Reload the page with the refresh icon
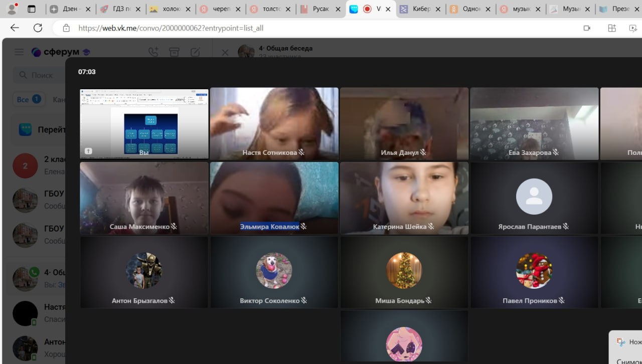642x364 pixels. 38,28
